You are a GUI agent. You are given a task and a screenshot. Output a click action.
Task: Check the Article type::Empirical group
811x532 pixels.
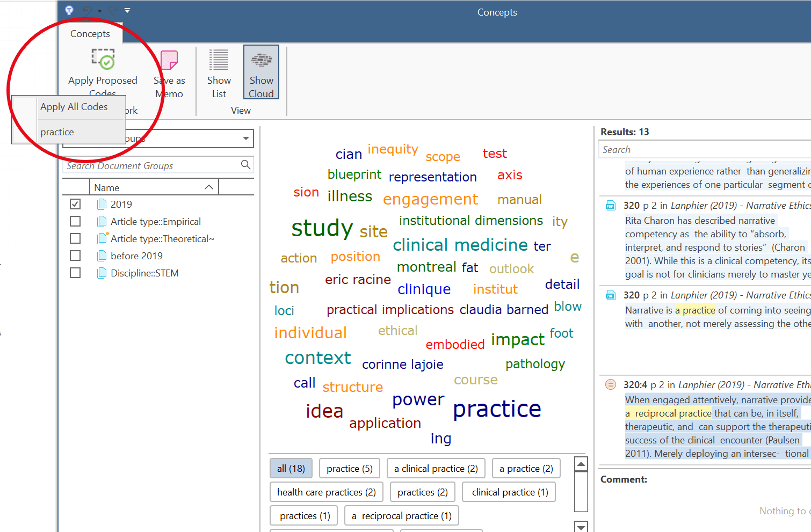[75, 221]
